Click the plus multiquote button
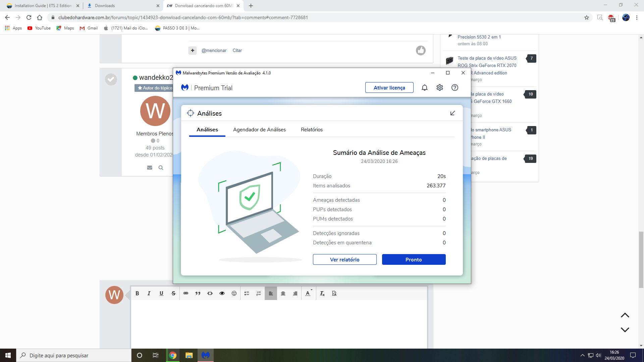This screenshot has height=362, width=644. point(193,51)
